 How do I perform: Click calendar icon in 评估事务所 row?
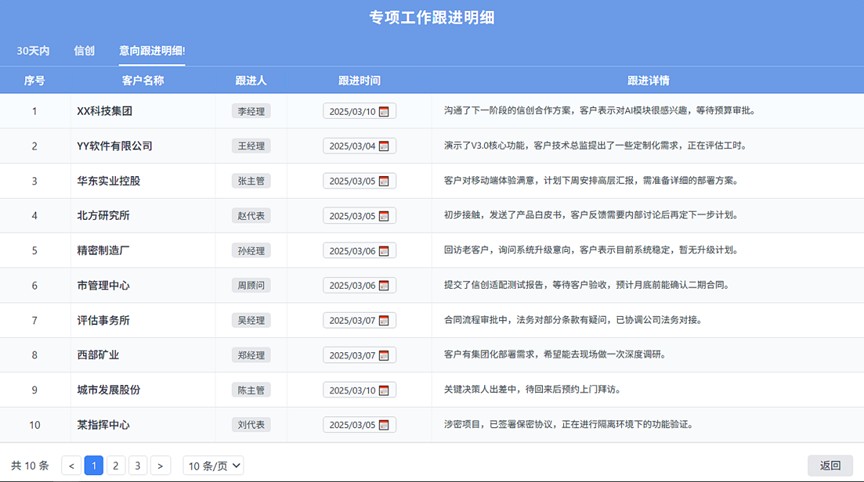(385, 321)
